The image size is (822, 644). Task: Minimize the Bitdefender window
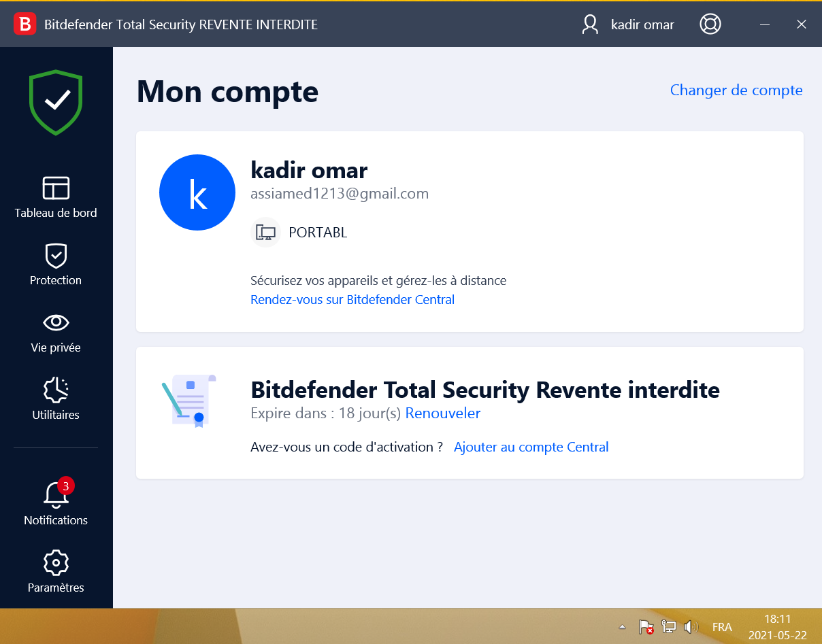[766, 24]
